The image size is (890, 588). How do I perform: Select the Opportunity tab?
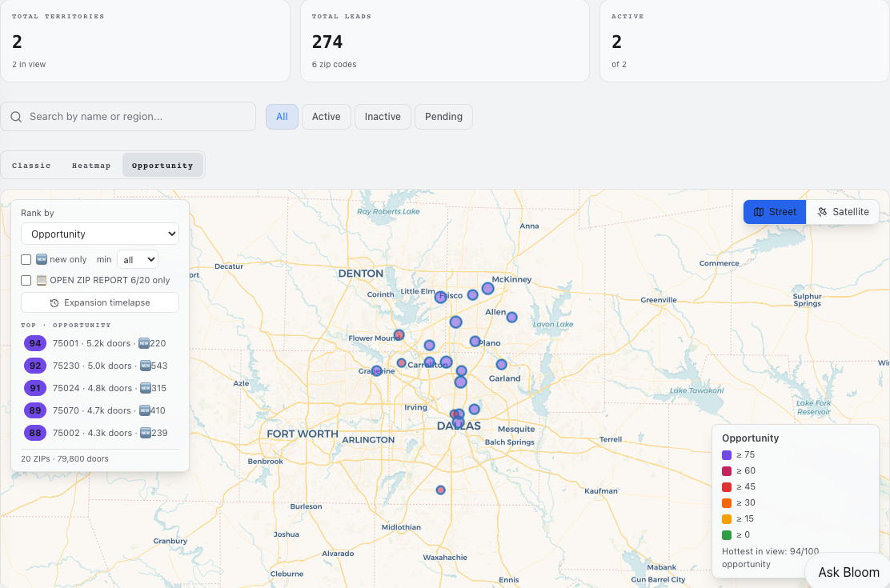pos(163,166)
